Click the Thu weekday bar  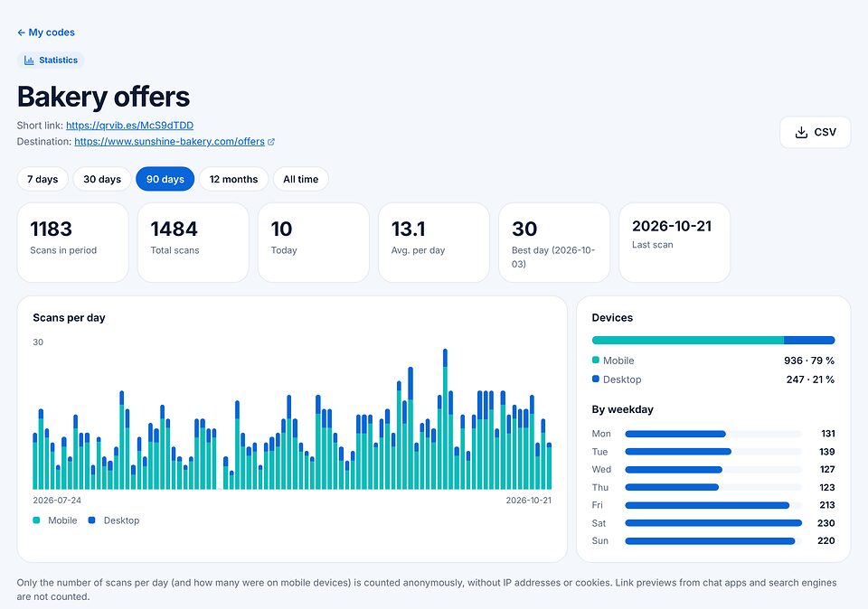[x=713, y=487]
